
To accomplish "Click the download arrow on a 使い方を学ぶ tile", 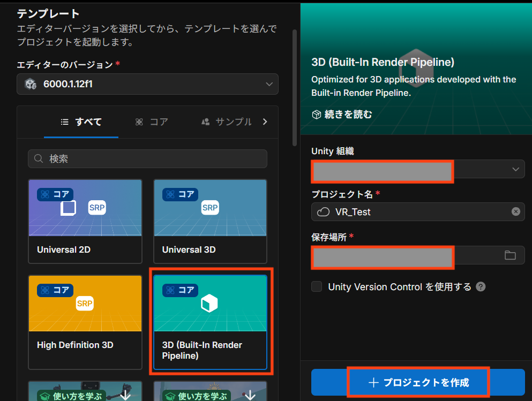I will (x=125, y=395).
